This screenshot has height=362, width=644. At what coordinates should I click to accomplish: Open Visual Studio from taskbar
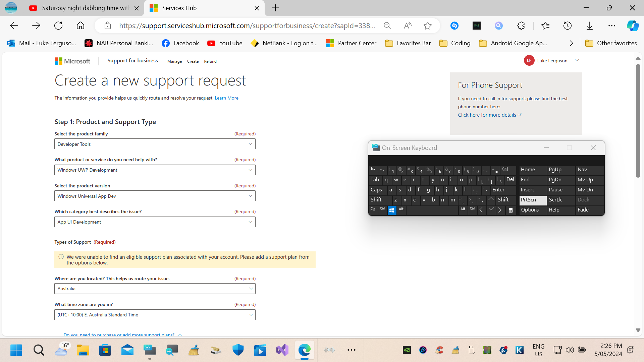(x=282, y=350)
